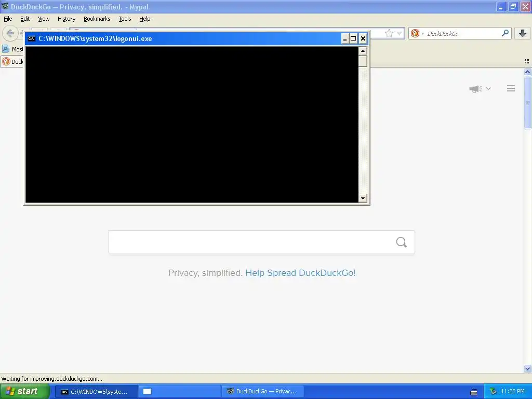Click the console window system menu icon
The width and height of the screenshot is (532, 399).
pos(32,38)
